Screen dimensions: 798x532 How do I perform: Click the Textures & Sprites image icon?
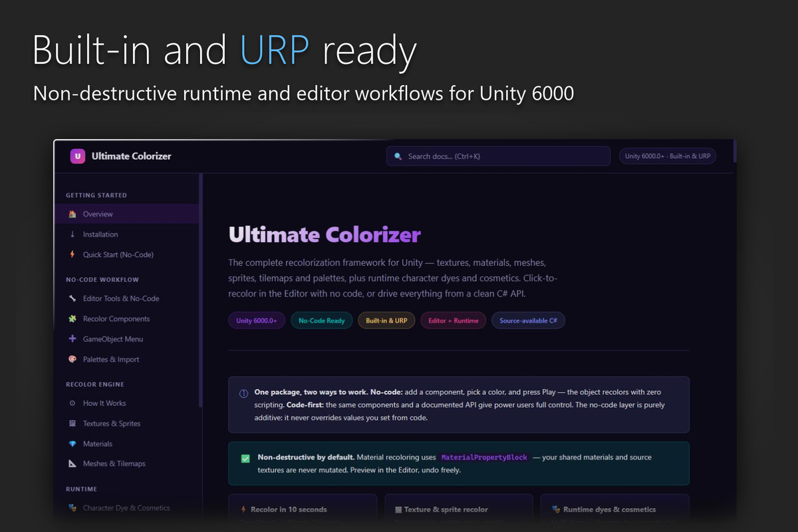click(72, 424)
